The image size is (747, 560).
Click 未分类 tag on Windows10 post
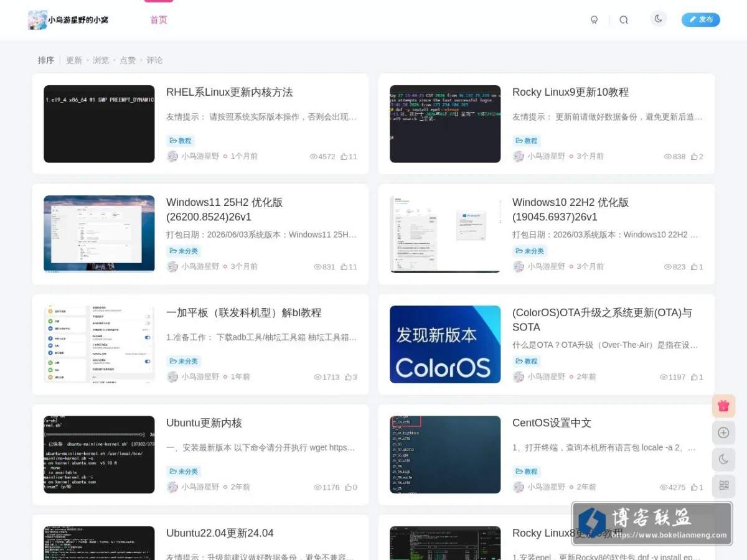tap(530, 251)
